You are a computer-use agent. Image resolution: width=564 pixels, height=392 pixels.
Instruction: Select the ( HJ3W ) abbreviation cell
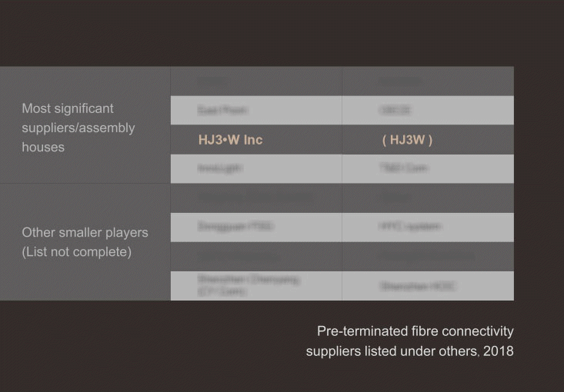point(407,140)
